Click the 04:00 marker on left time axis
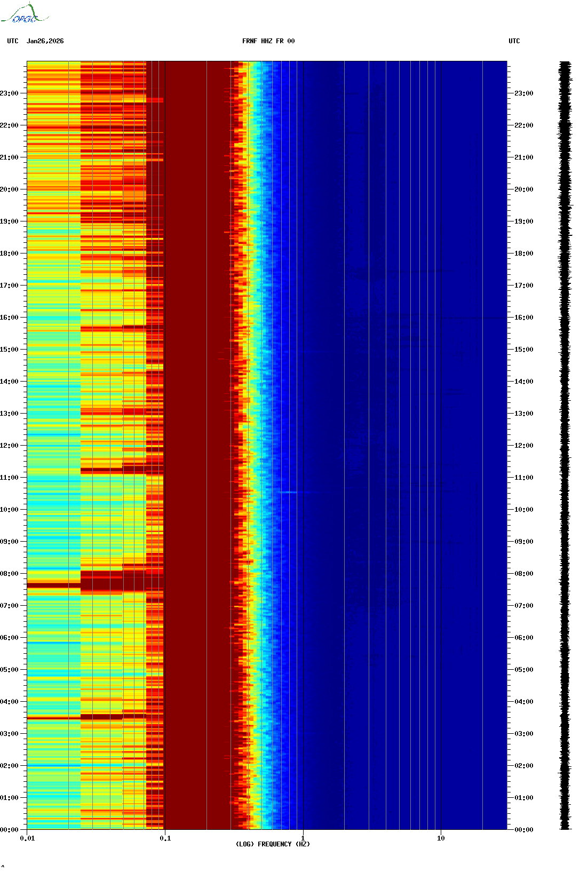588x872 pixels. click(x=10, y=702)
